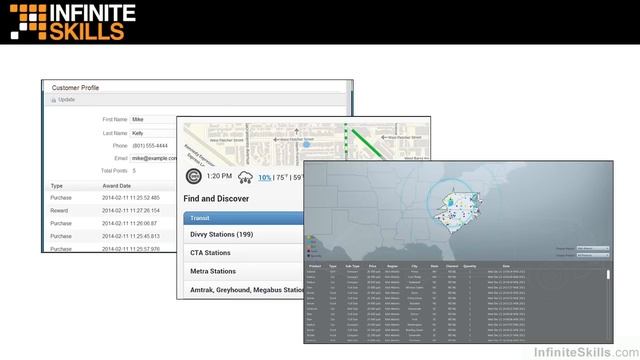
Task: Click the blue location dot on map
Action: [x=307, y=144]
